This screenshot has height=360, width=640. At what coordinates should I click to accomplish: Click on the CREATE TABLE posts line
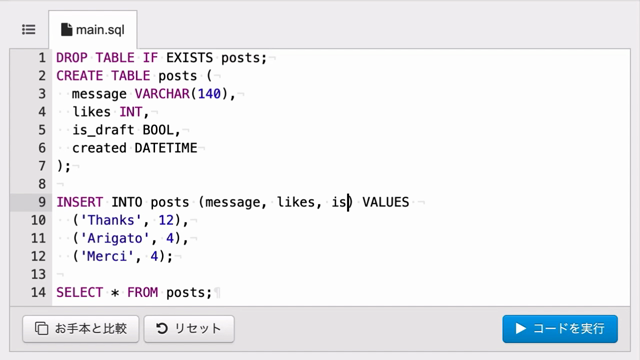point(134,76)
